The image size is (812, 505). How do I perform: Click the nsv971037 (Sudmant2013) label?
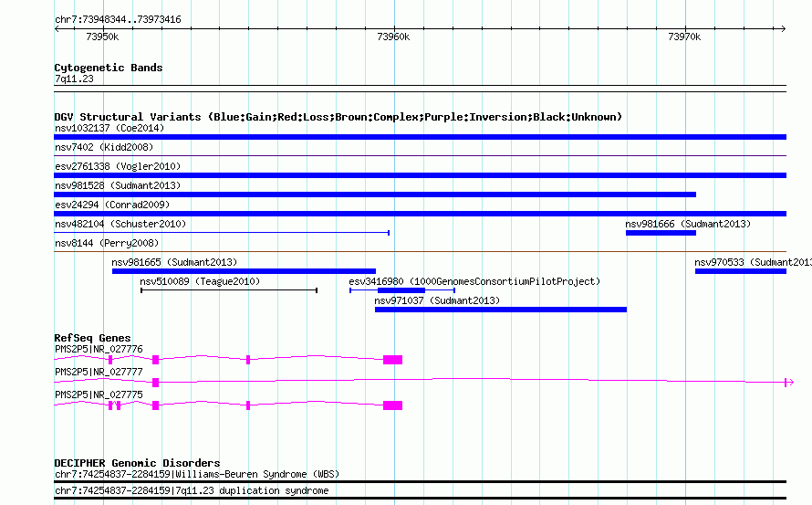tap(437, 300)
